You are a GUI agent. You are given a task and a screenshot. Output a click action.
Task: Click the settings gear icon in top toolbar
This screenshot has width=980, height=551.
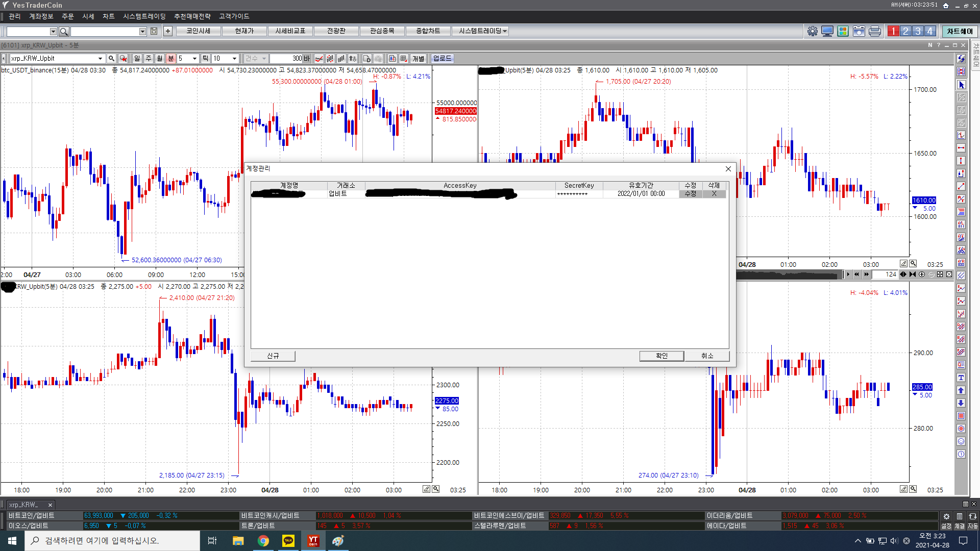[x=812, y=31]
